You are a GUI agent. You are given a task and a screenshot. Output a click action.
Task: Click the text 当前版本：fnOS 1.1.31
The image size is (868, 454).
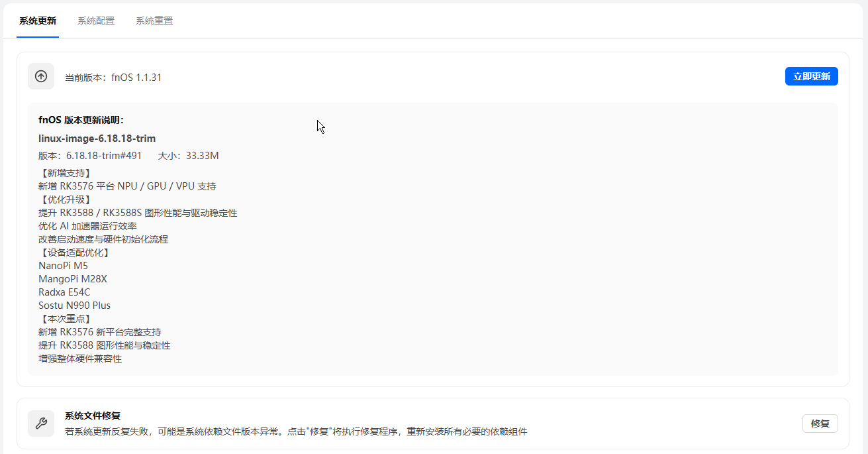(113, 78)
